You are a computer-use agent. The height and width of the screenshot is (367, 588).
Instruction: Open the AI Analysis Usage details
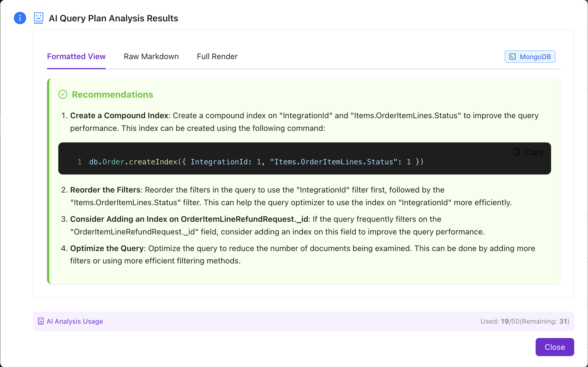[x=74, y=321]
